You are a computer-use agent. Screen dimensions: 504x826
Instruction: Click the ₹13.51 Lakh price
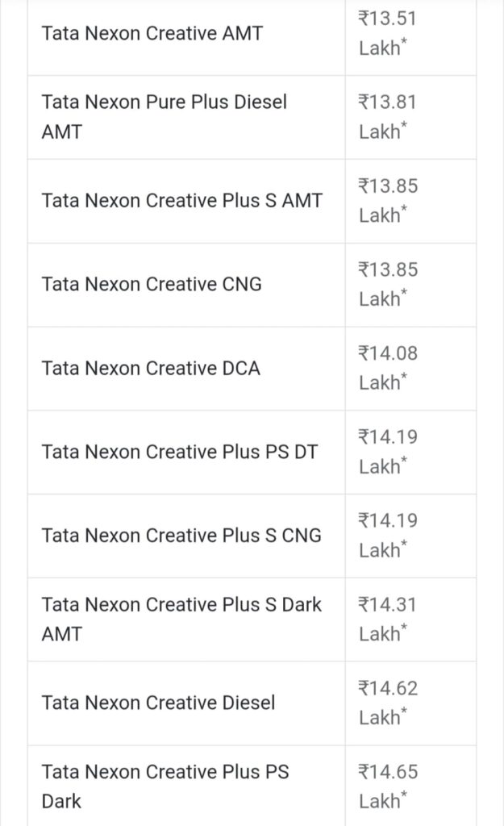click(x=388, y=33)
